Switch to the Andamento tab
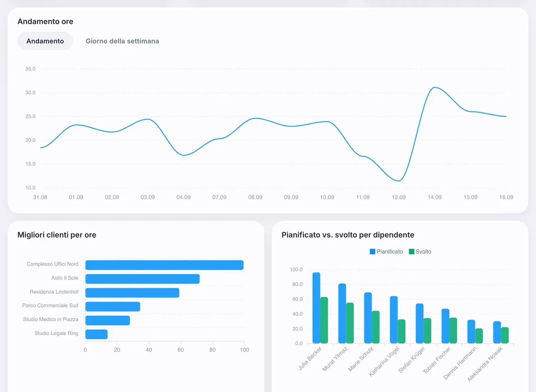Image resolution: width=536 pixels, height=392 pixels. [45, 41]
